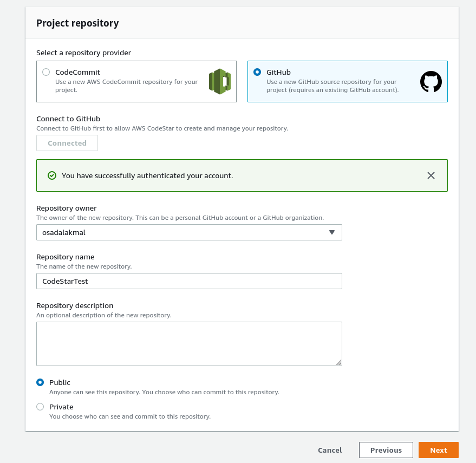Viewport: 476px width, 463px height.
Task: Click the osadalakmal owner combo box
Action: click(189, 232)
